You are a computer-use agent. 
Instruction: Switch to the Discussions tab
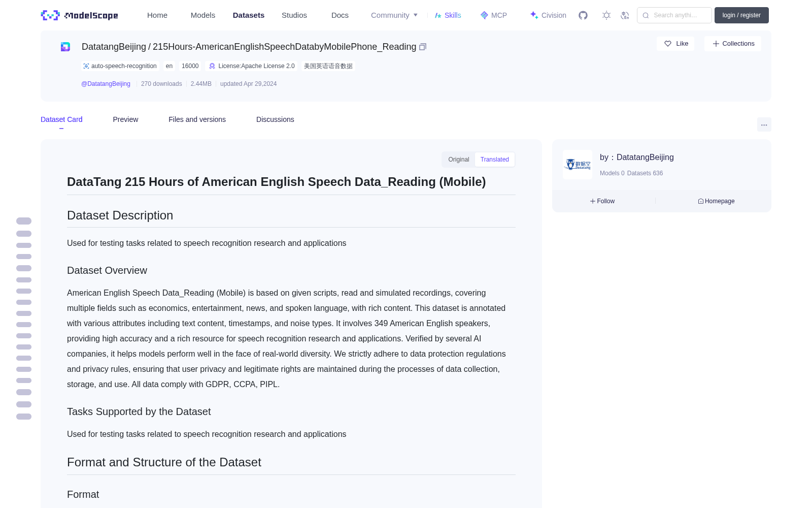(x=275, y=119)
